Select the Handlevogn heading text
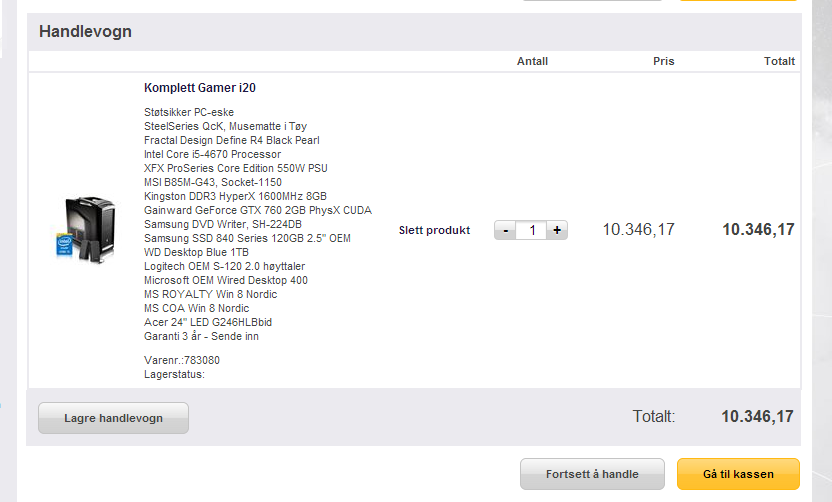Screen dimensions: 832x502 (x=85, y=31)
